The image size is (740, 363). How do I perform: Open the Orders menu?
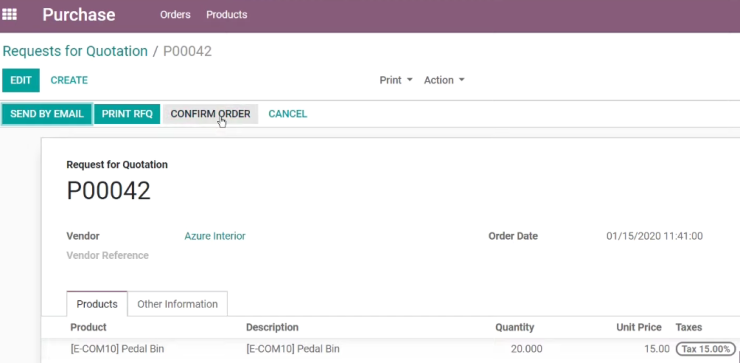175,15
